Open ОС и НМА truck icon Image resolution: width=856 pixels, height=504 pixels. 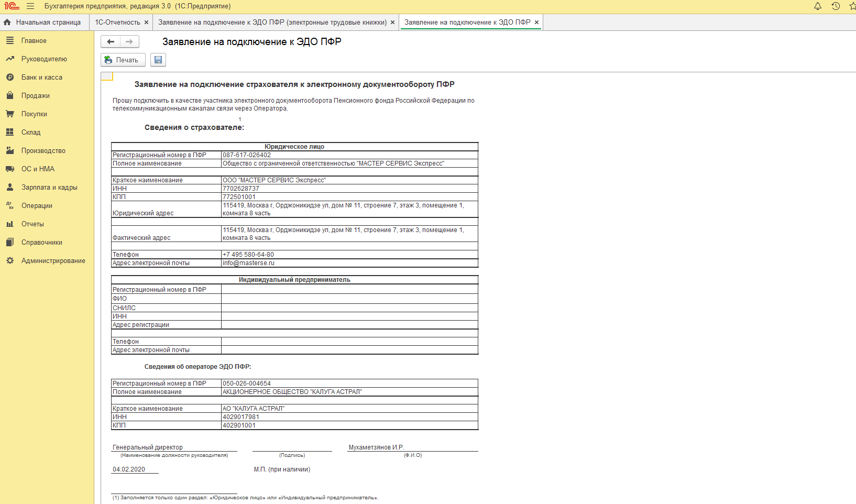[x=10, y=169]
